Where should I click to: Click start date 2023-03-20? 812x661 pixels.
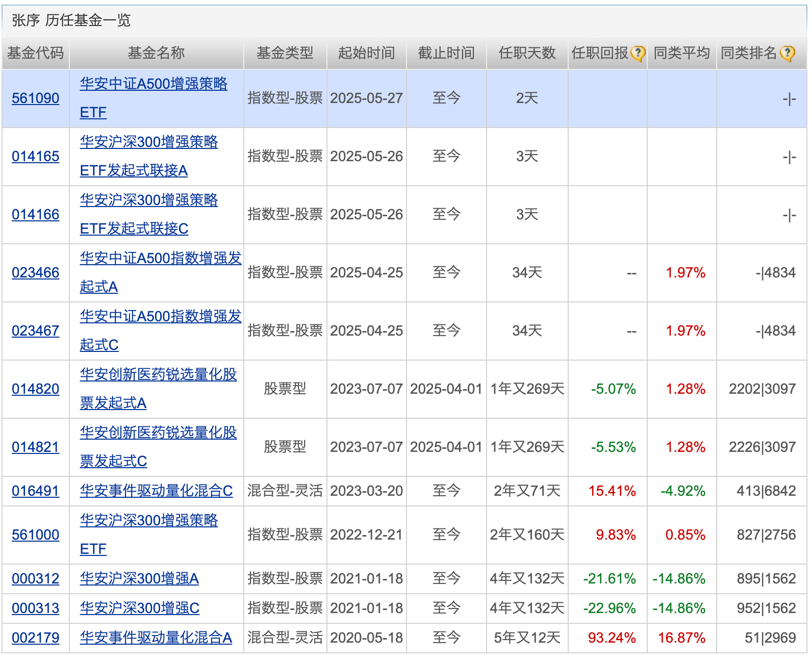coord(367,491)
